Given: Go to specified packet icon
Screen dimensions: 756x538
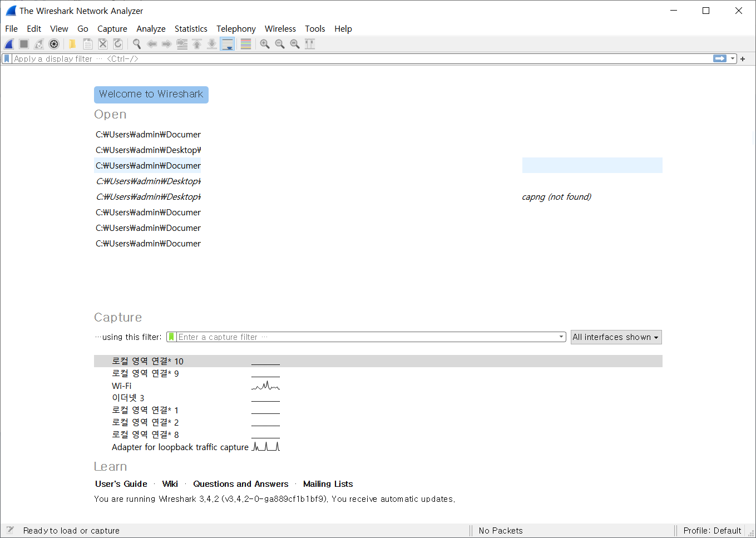Looking at the screenshot, I should pyautogui.click(x=181, y=44).
